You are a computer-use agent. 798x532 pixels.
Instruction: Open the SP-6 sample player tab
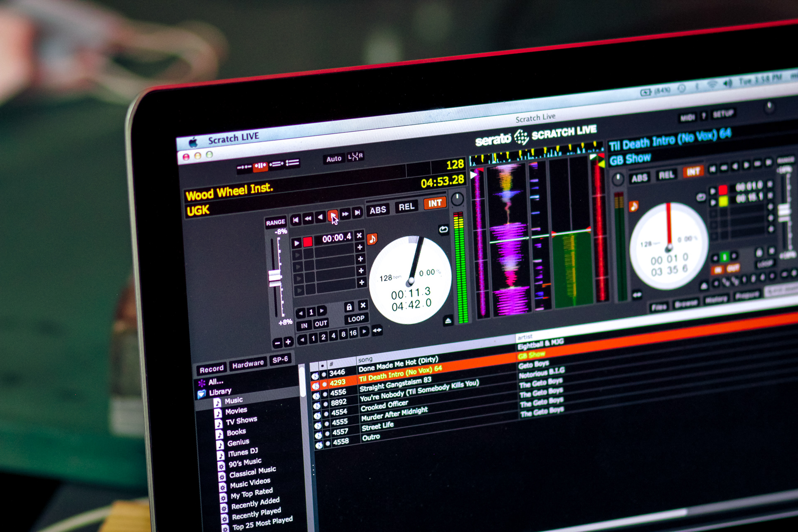click(x=280, y=360)
